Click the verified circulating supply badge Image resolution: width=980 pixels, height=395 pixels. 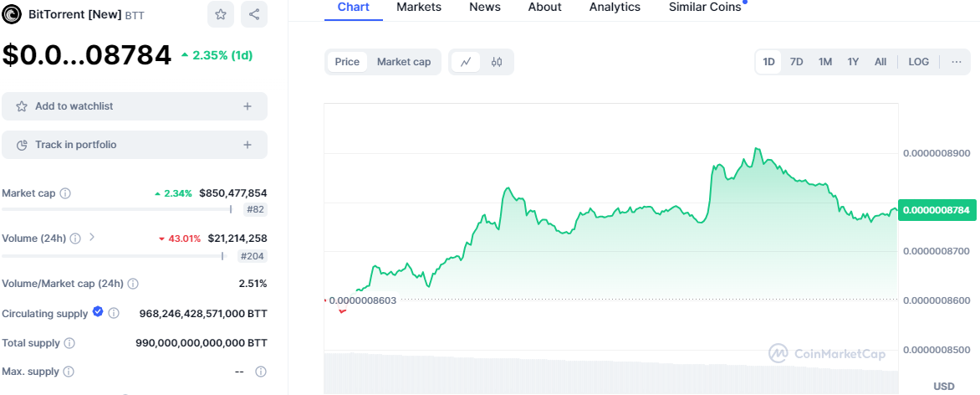(98, 312)
